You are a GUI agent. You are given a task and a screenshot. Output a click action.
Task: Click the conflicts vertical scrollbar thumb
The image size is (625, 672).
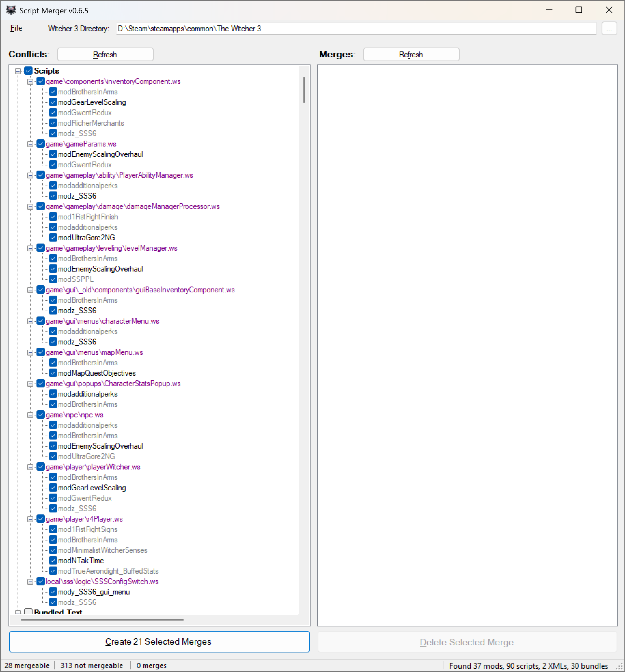[x=304, y=90]
